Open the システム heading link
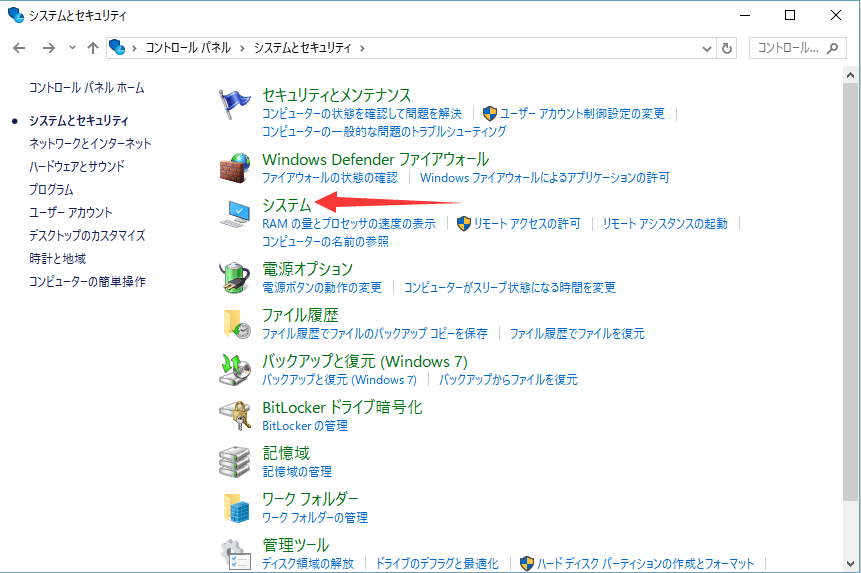This screenshot has height=573, width=861. pyautogui.click(x=286, y=205)
